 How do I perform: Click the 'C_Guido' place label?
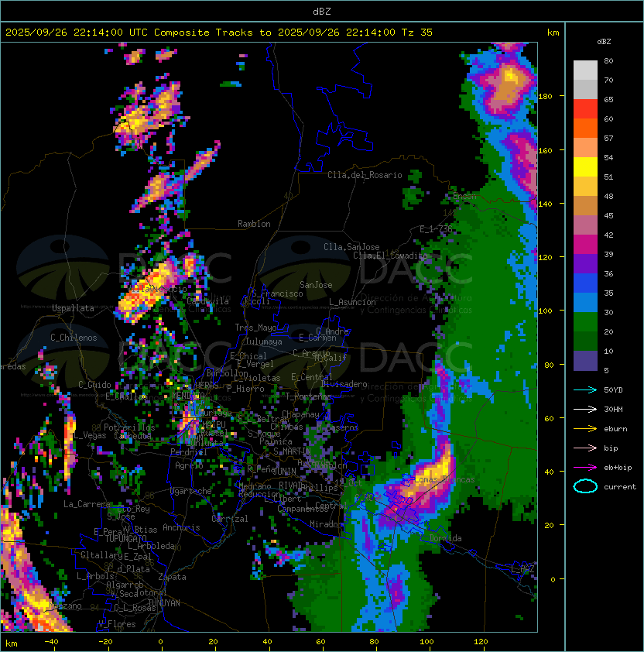coord(94,385)
